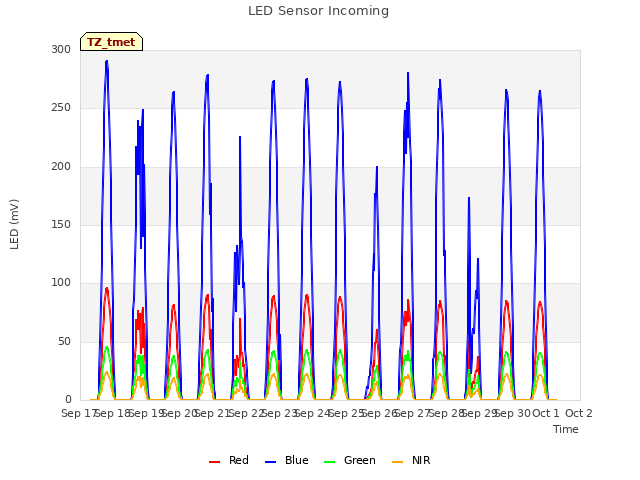Click the Sep 29 blue spike near 175 mV
Screen dimensions: 640x480
tap(469, 198)
